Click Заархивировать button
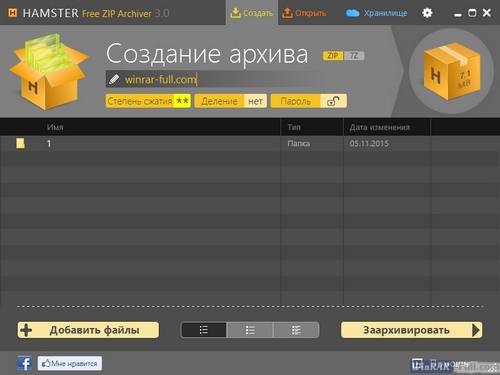This screenshot has width=500, height=375. [x=412, y=330]
